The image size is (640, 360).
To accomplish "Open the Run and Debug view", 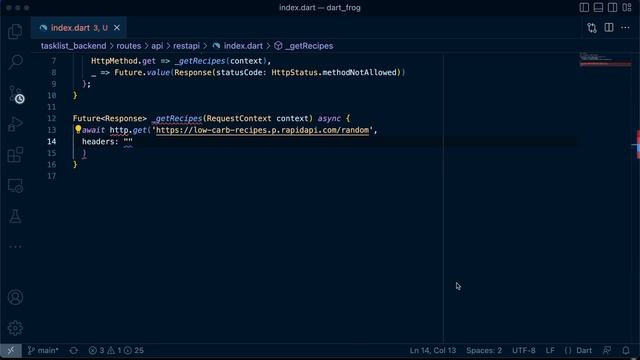I will pos(15,124).
